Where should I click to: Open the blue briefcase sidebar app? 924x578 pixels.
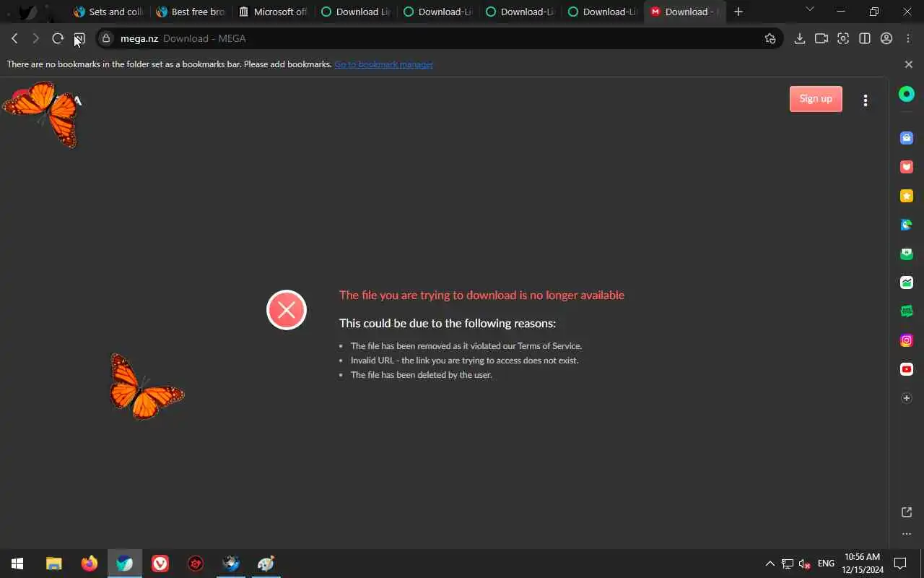(907, 138)
